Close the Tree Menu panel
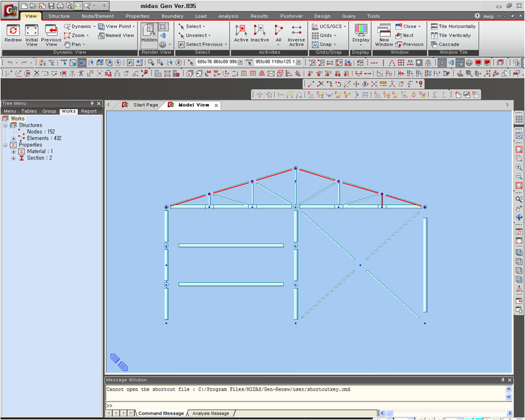 (98, 103)
